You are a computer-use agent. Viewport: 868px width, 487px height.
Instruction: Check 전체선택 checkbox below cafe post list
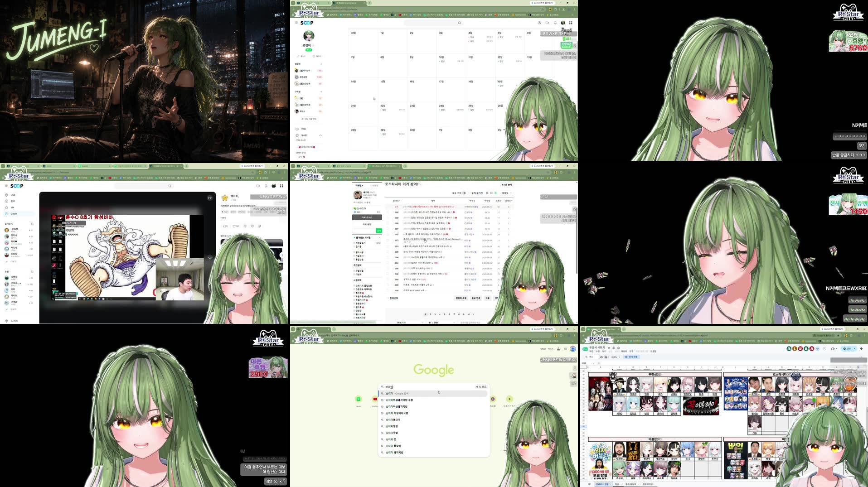coord(388,298)
